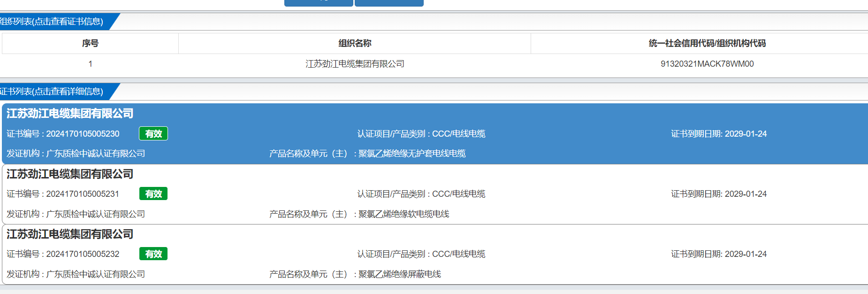Image resolution: width=868 pixels, height=294 pixels.
Task: Click the 序号 column header
Action: pos(90,43)
